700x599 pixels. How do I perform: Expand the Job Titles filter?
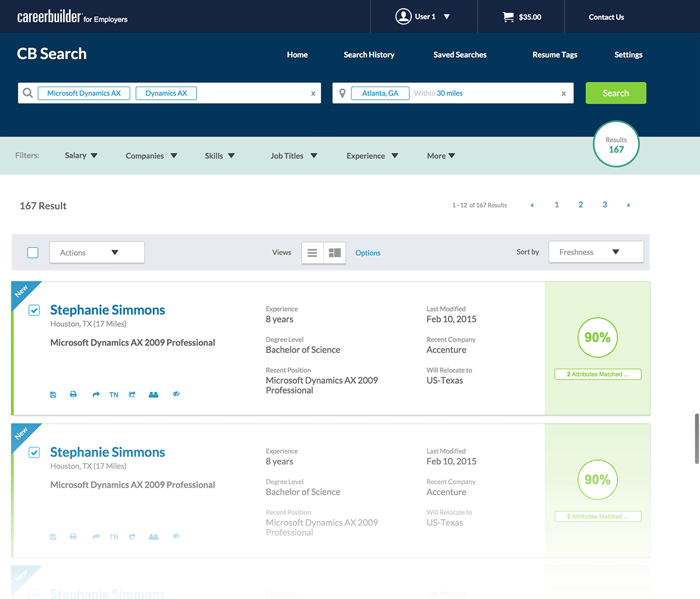tap(294, 156)
